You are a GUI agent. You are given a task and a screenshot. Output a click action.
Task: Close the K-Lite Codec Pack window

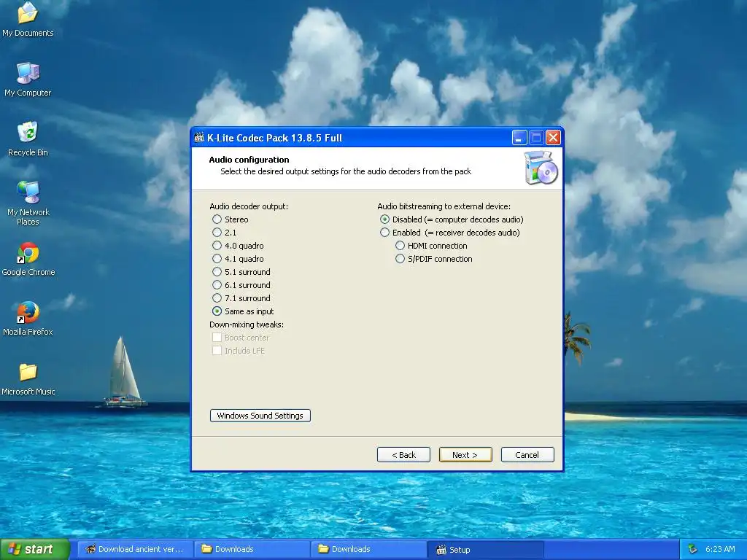[553, 138]
